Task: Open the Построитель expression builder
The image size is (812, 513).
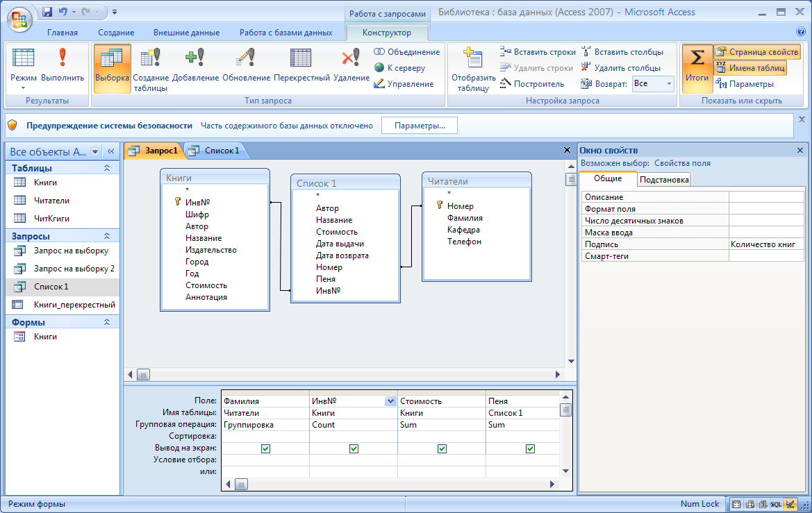Action: click(532, 84)
